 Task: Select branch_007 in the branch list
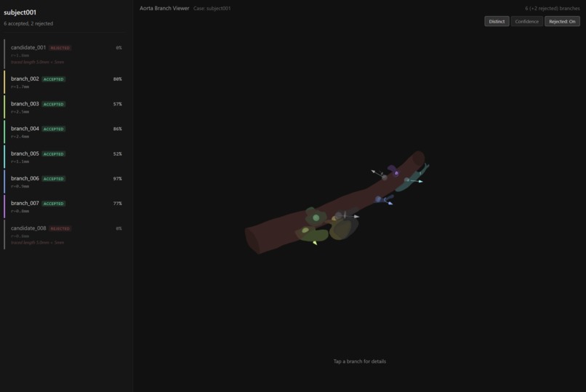coord(64,207)
